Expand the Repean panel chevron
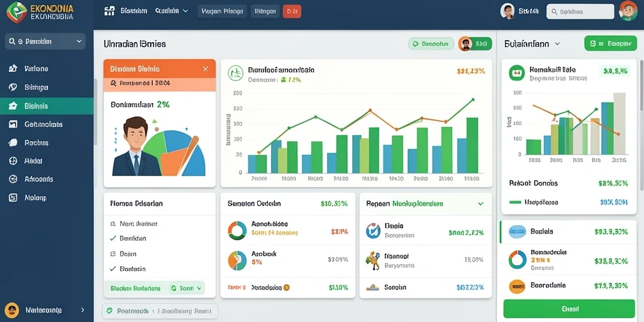This screenshot has height=322, width=644. click(x=480, y=203)
